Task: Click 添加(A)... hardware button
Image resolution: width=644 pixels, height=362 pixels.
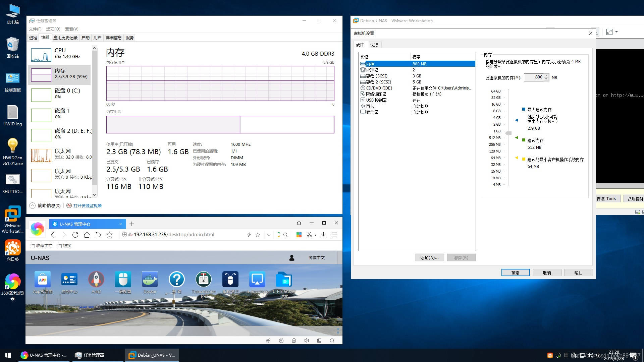Action: click(x=430, y=257)
